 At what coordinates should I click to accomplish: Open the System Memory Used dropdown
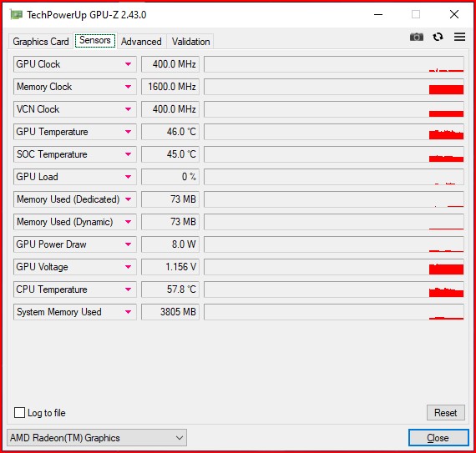tap(128, 312)
